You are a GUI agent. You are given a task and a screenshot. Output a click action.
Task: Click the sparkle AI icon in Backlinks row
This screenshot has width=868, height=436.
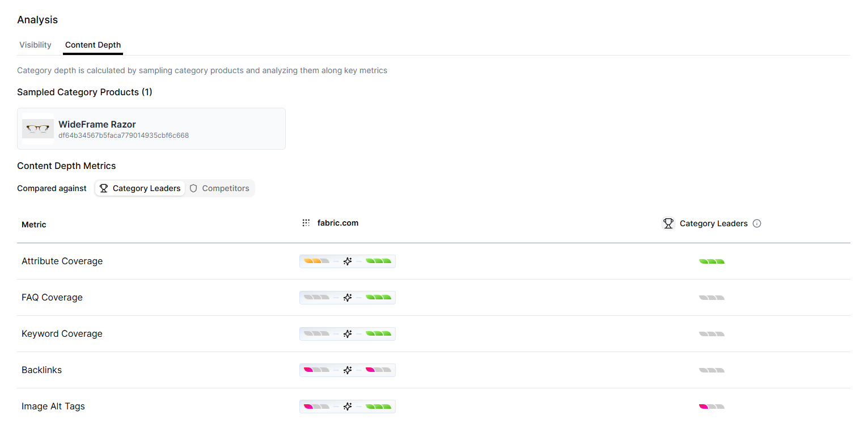(x=348, y=370)
